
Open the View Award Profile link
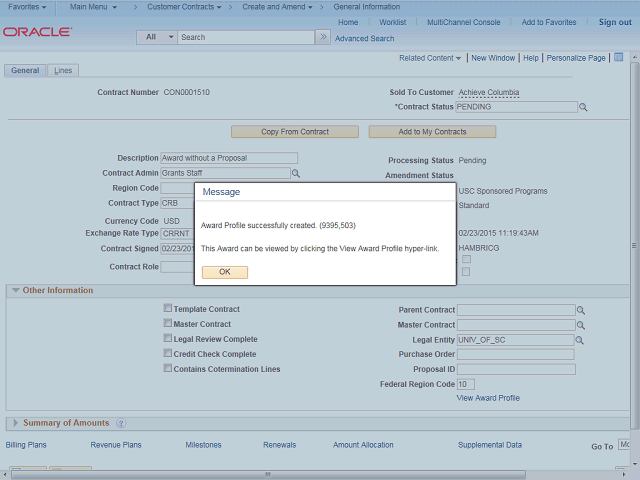coord(488,398)
